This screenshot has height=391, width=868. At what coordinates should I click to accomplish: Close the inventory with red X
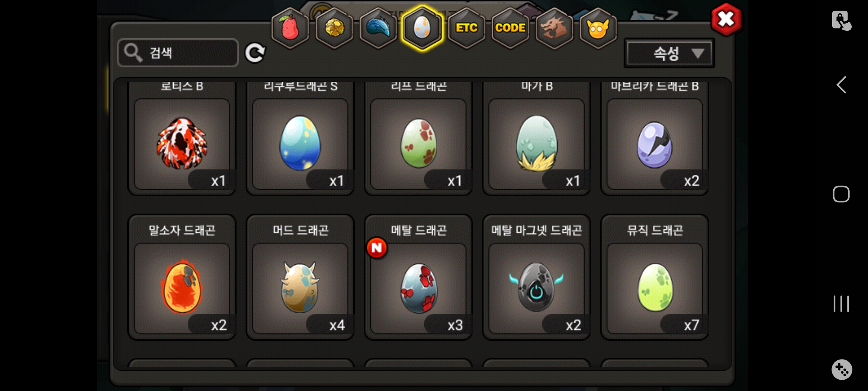click(726, 19)
